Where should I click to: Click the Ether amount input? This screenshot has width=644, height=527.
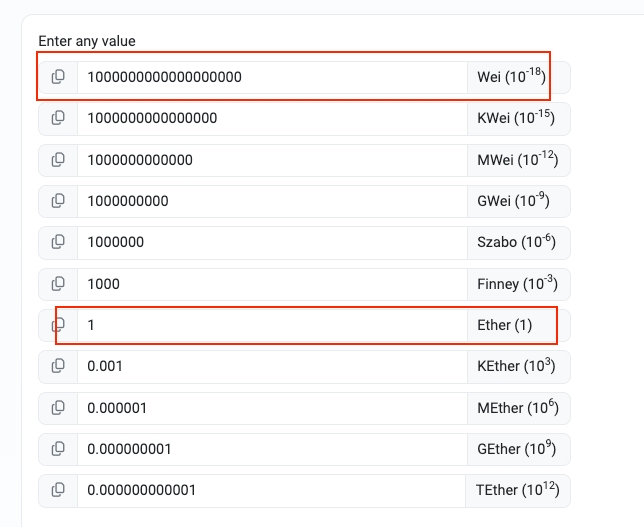[x=272, y=325]
